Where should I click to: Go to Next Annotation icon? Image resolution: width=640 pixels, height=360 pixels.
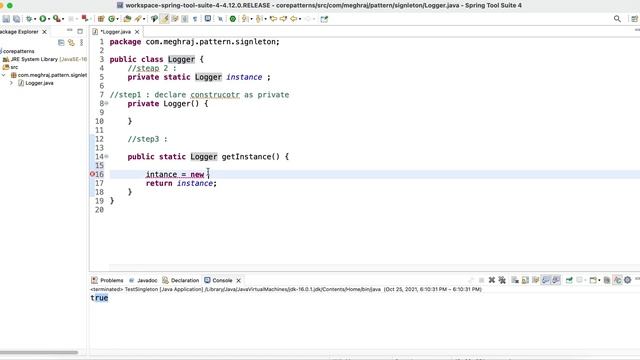(x=245, y=19)
